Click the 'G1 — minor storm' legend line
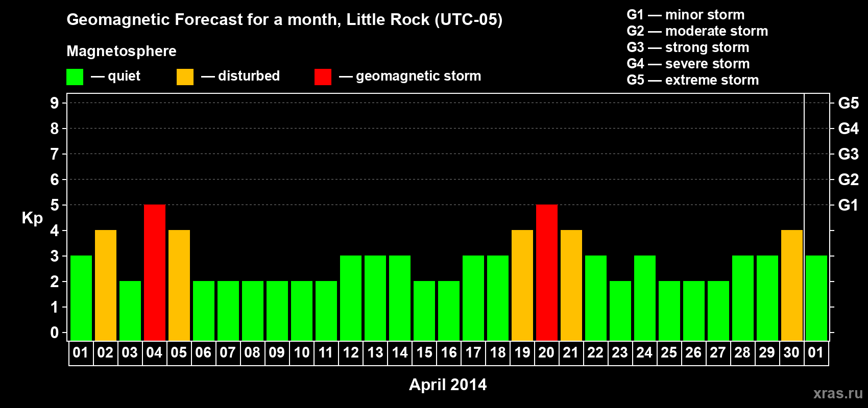This screenshot has height=408, width=868. tap(686, 15)
